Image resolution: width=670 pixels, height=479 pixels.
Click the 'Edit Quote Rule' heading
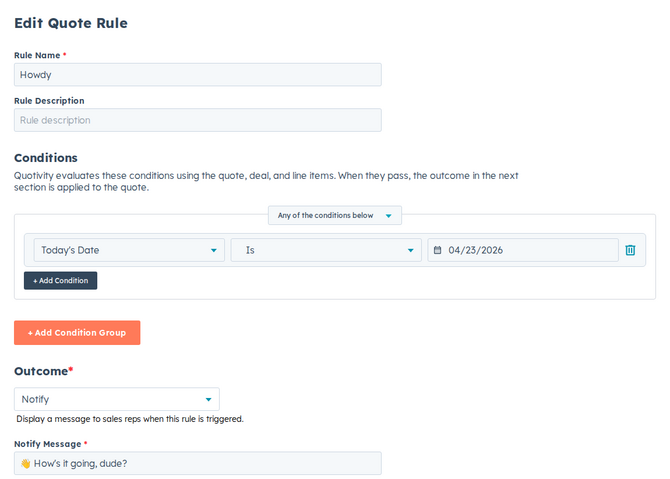(71, 23)
